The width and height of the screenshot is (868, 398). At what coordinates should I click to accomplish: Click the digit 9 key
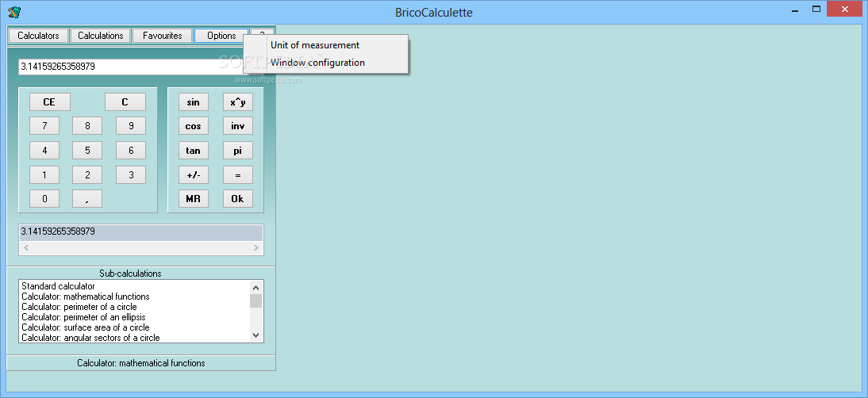(x=131, y=126)
